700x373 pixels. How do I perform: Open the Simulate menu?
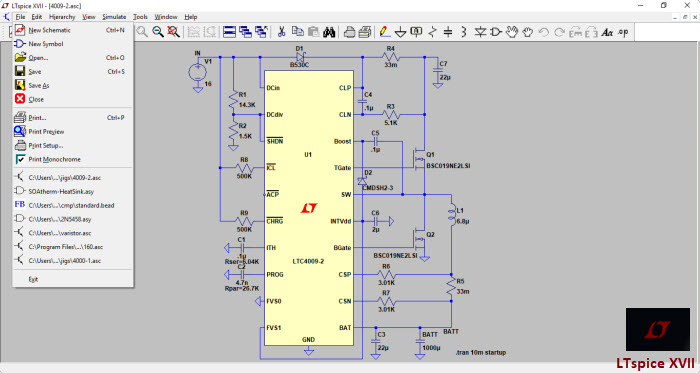pos(114,17)
